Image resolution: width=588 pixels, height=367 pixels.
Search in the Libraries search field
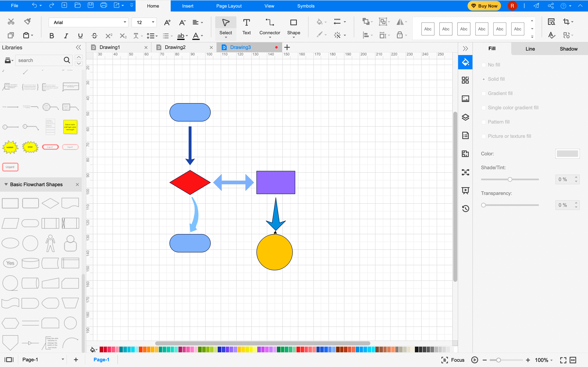click(40, 60)
